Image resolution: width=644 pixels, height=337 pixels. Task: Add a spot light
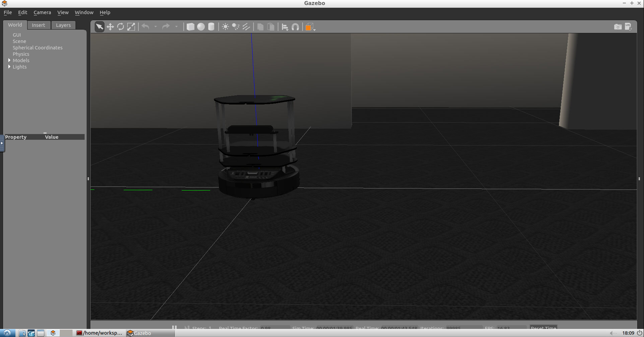236,27
